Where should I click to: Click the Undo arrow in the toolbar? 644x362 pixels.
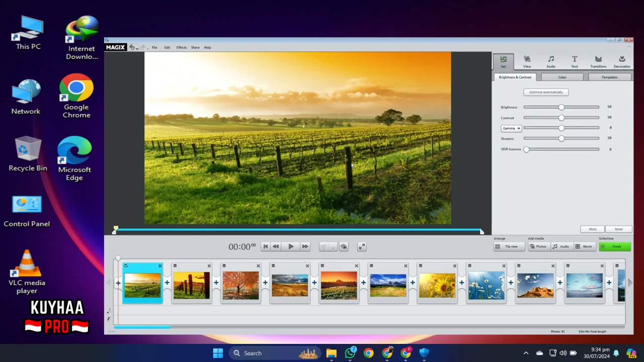pos(132,47)
